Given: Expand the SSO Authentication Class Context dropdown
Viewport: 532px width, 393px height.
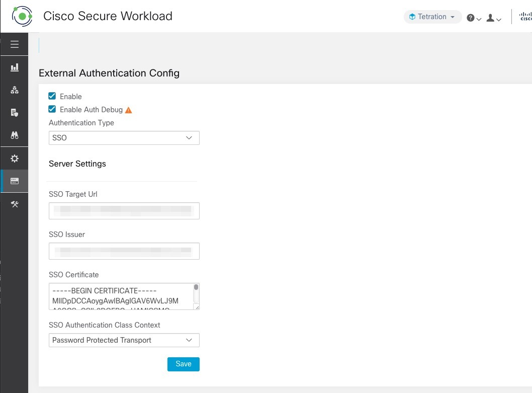Looking at the screenshot, I should pos(124,340).
